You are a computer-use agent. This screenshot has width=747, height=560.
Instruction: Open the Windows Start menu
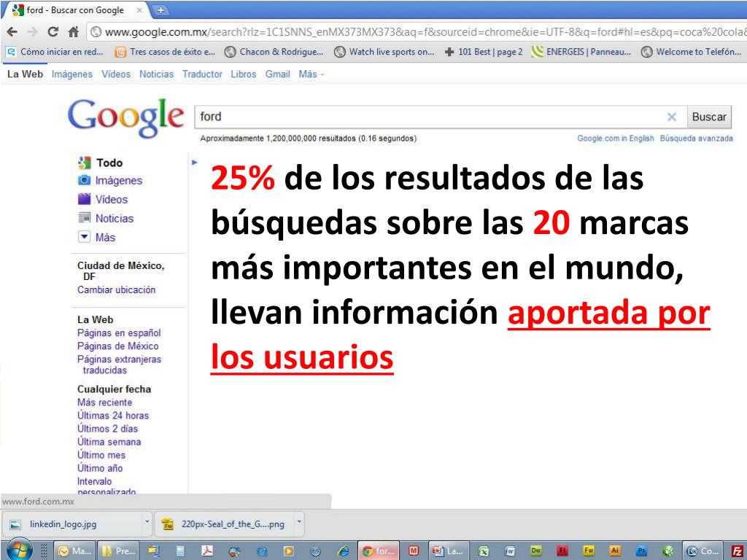click(x=19, y=551)
